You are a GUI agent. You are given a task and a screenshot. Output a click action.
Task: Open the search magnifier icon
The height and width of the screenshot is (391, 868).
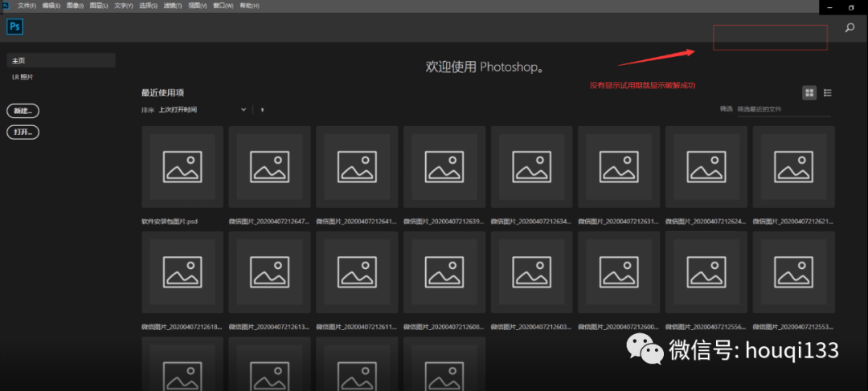(850, 27)
